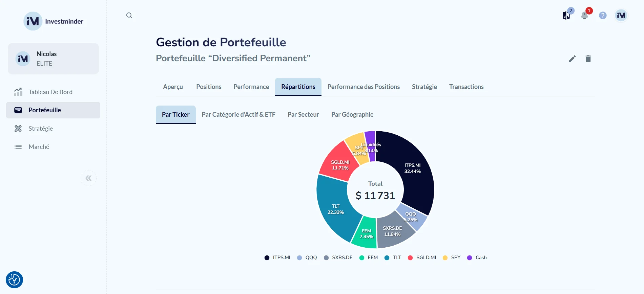This screenshot has height=294, width=644.
Task: Collapse the sidebar with double chevron
Action: coord(88,178)
